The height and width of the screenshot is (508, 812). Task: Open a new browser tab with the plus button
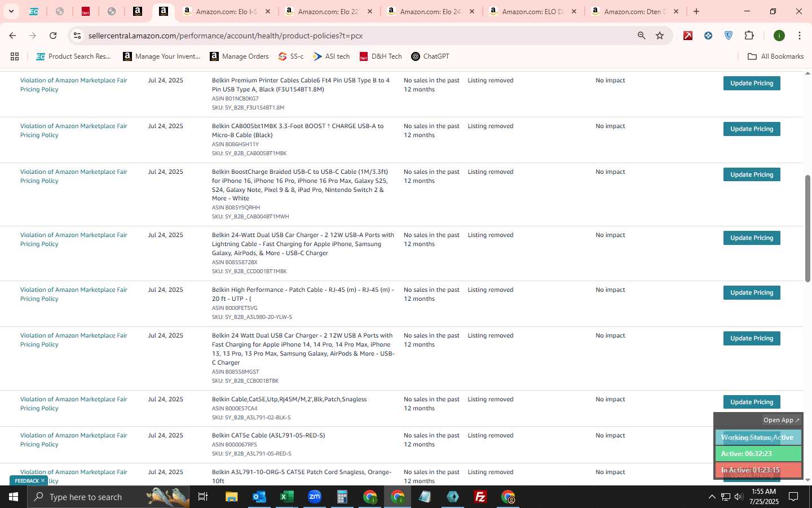696,11
